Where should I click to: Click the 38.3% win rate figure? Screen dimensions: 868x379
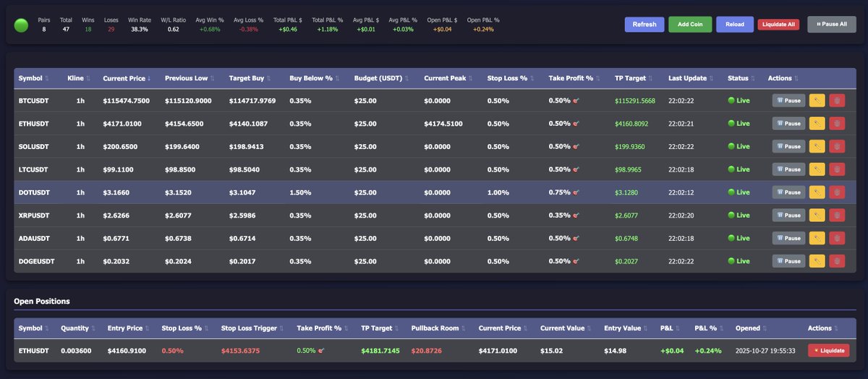pos(140,30)
